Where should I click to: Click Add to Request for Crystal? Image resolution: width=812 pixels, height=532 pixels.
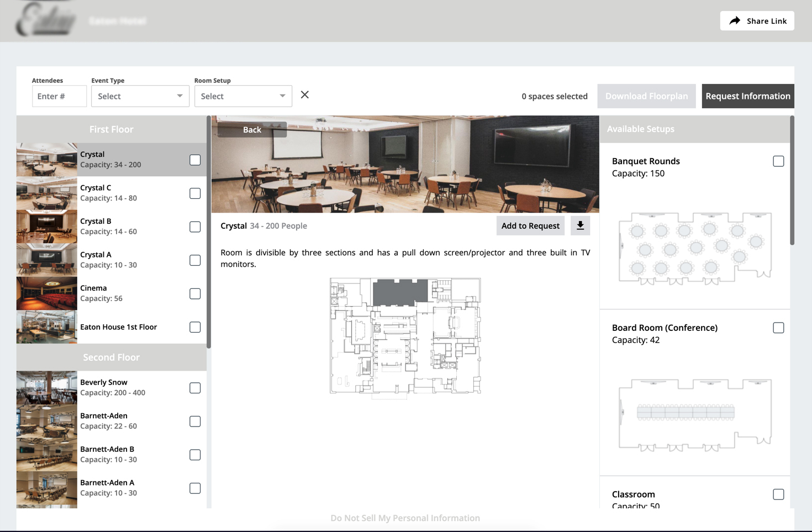click(x=530, y=225)
